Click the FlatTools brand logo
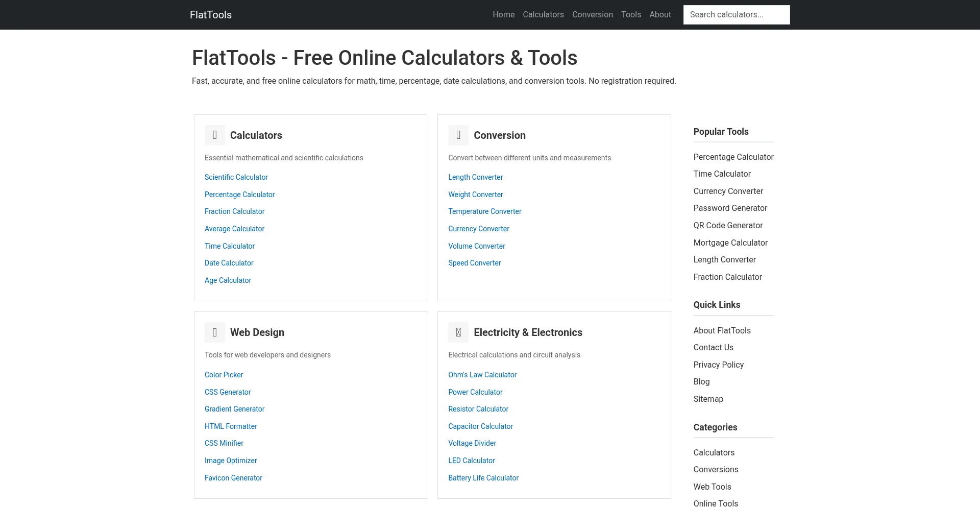Image resolution: width=980 pixels, height=507 pixels. coord(210,15)
